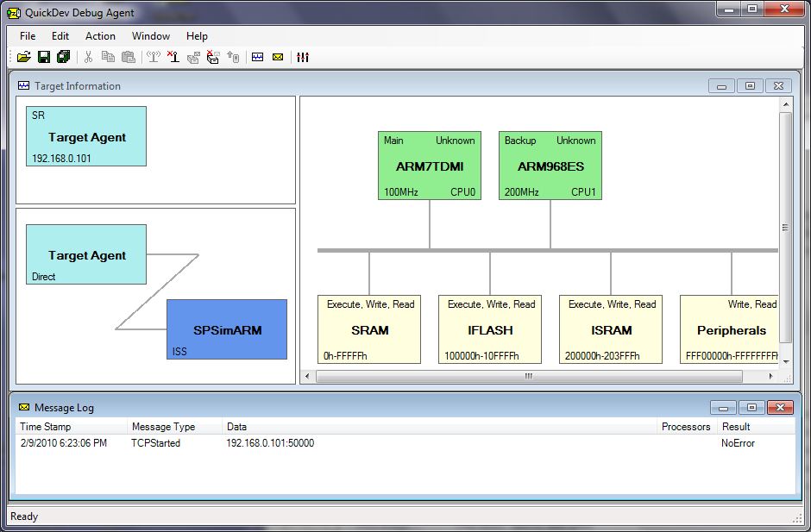Click the 192.168.0.101:50000 data cell

[x=270, y=443]
